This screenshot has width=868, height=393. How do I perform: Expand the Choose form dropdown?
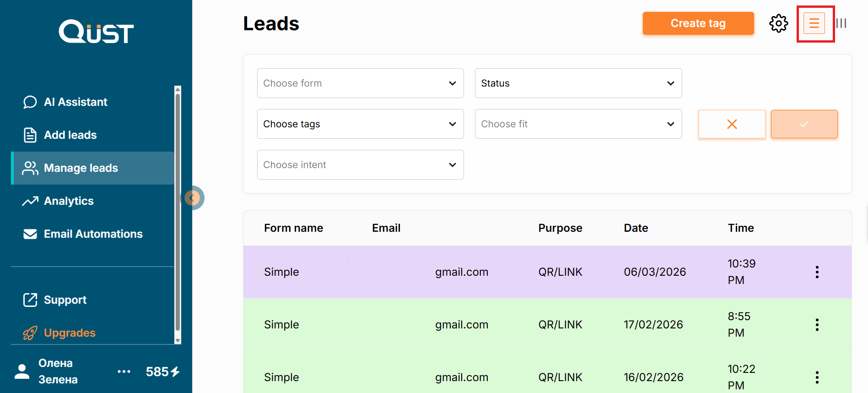coord(360,83)
